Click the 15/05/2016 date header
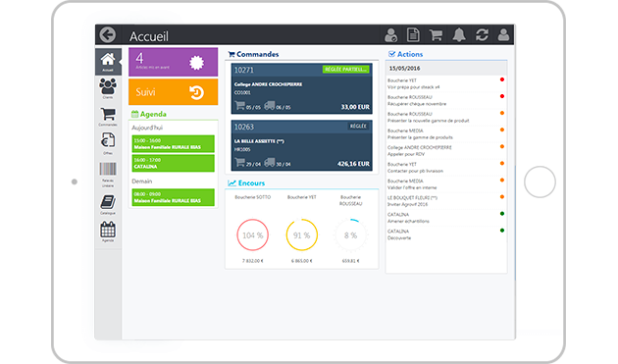The height and width of the screenshot is (364, 618). click(446, 69)
